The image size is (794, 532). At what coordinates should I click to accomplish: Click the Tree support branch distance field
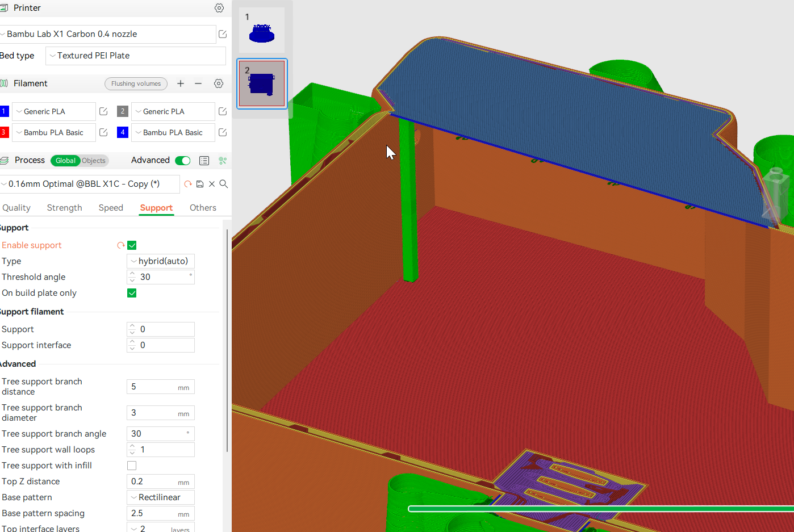pyautogui.click(x=161, y=387)
